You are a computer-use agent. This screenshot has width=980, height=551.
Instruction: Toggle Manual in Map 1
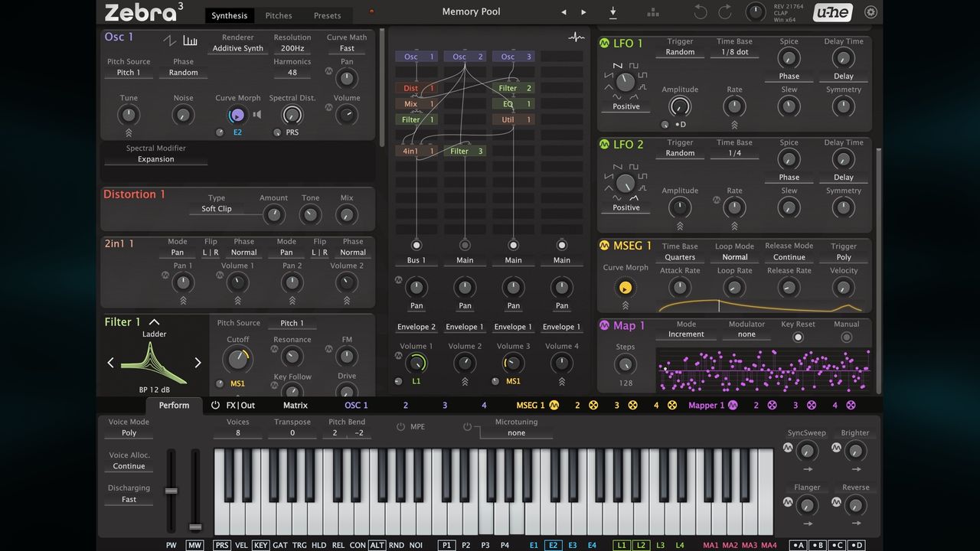846,337
